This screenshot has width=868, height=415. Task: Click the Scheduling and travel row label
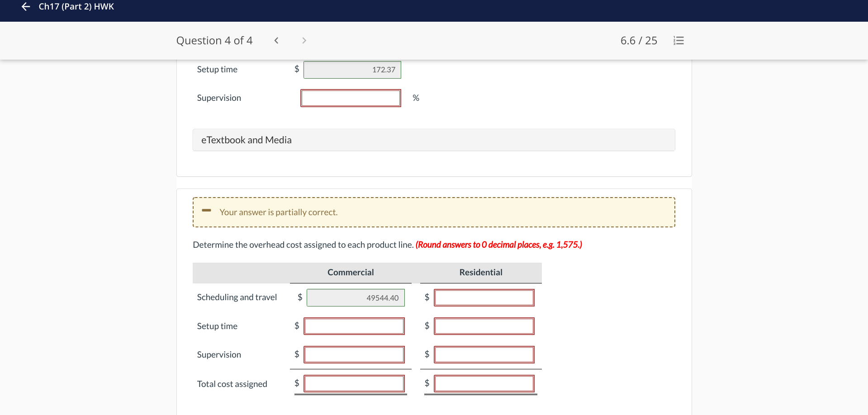(237, 297)
